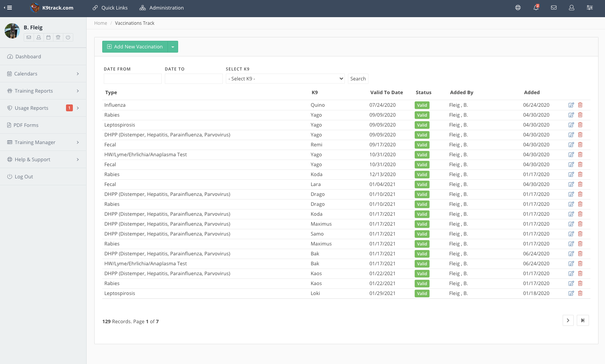Viewport: 605px width, 364px height.
Task: Click the globe language icon
Action: [x=518, y=8]
